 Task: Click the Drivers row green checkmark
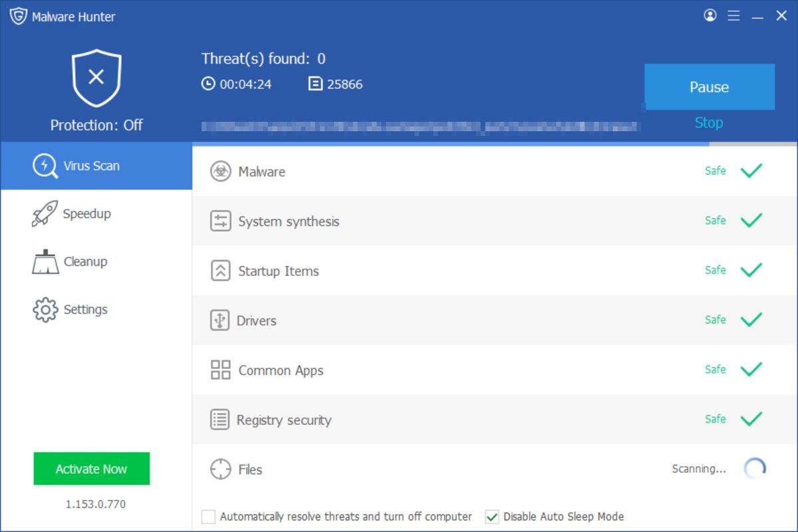click(751, 320)
